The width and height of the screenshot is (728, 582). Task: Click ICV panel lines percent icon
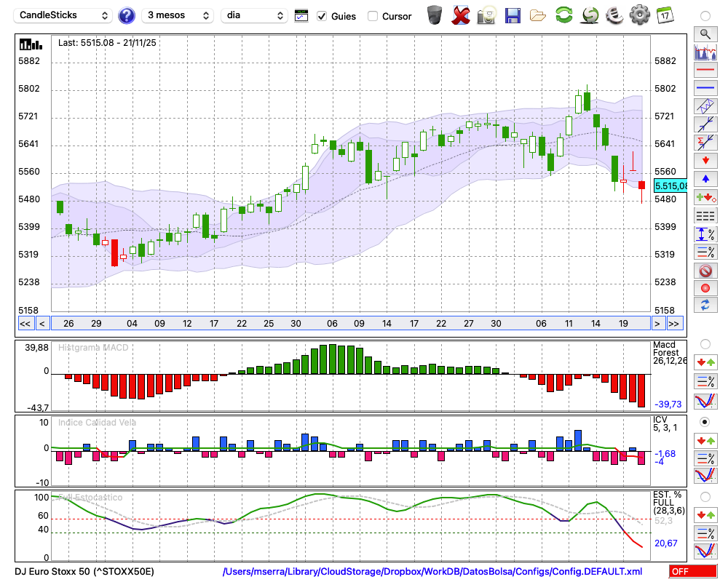click(x=705, y=458)
